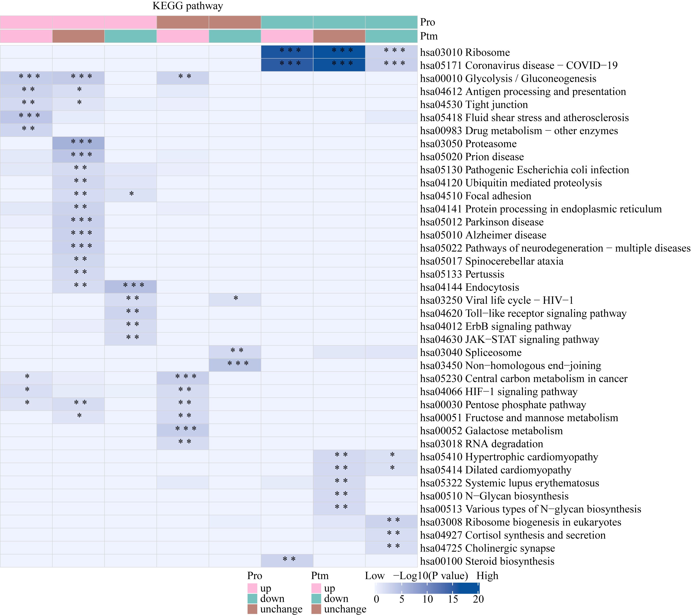Viewport: 691px width, 616px height.
Task: Select the 'hsa03018 RNA degradation' label
Action: click(482, 444)
